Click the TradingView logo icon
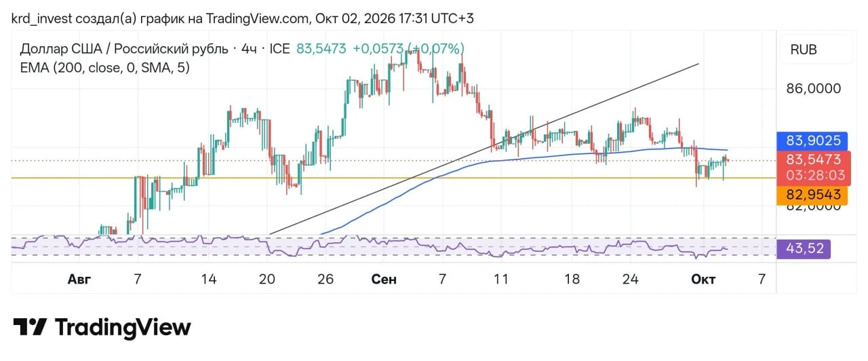 [x=30, y=328]
